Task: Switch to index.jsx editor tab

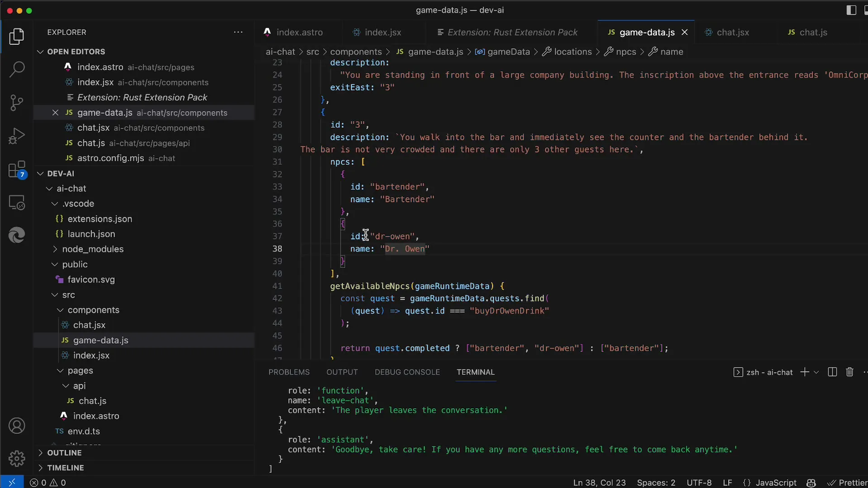Action: 383,32
